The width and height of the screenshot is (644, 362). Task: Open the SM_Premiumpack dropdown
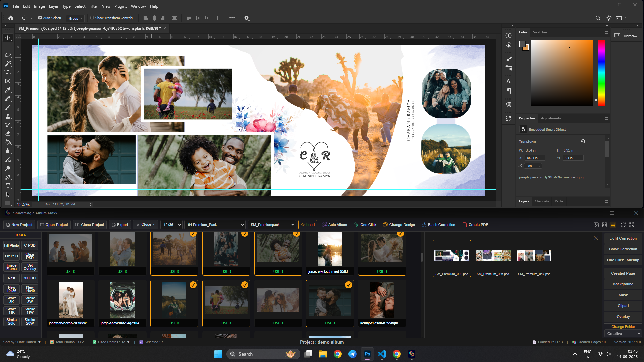tap(272, 225)
